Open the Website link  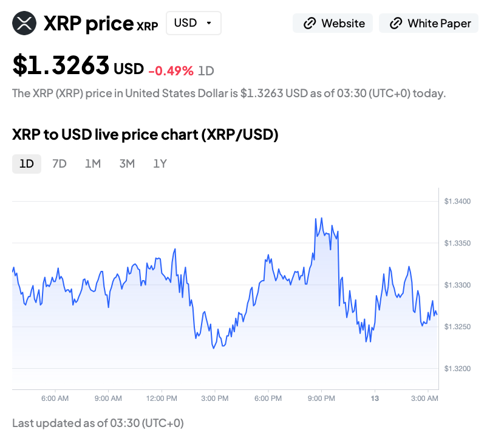(333, 24)
